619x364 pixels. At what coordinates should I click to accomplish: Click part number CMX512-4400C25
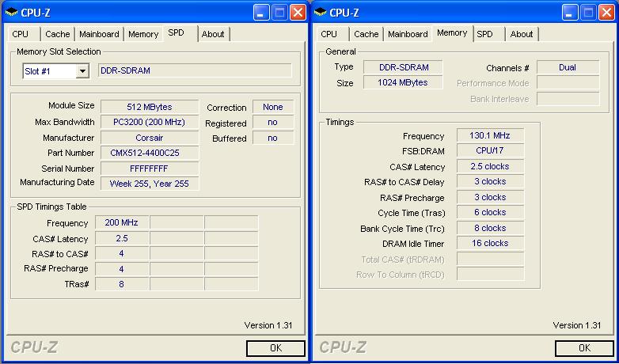pos(150,153)
